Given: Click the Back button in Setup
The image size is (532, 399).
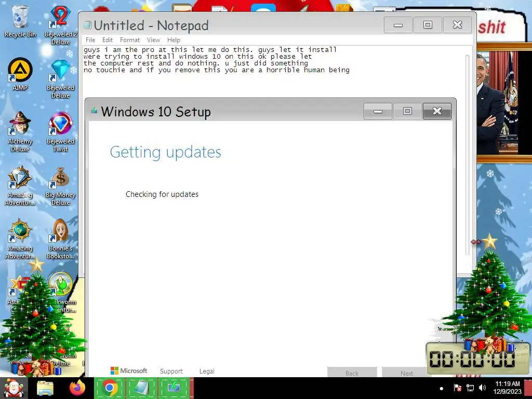Looking at the screenshot, I should point(352,372).
